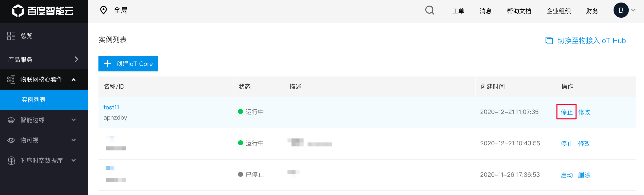The width and height of the screenshot is (644, 195).
Task: Click the Baidu AI Cloud logo
Action: click(43, 11)
